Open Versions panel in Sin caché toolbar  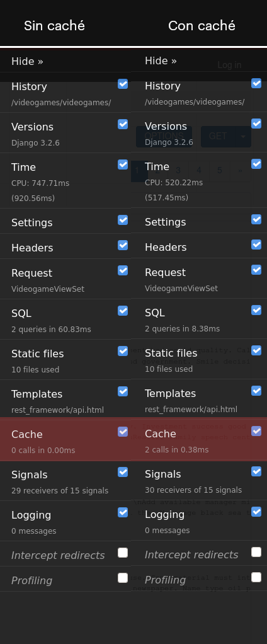[32, 127]
